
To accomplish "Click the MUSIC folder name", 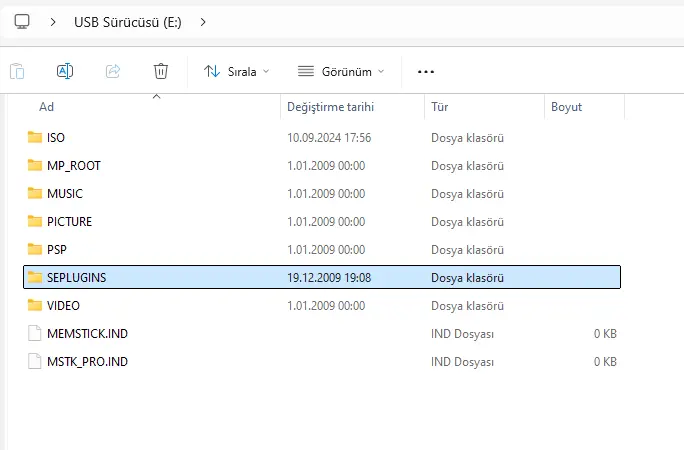I will pyautogui.click(x=65, y=194).
